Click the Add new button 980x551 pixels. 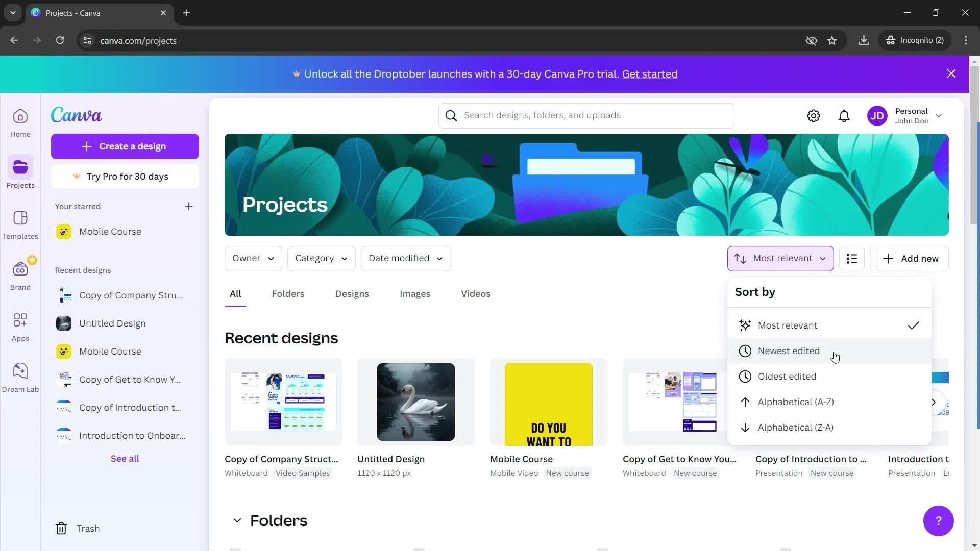912,259
